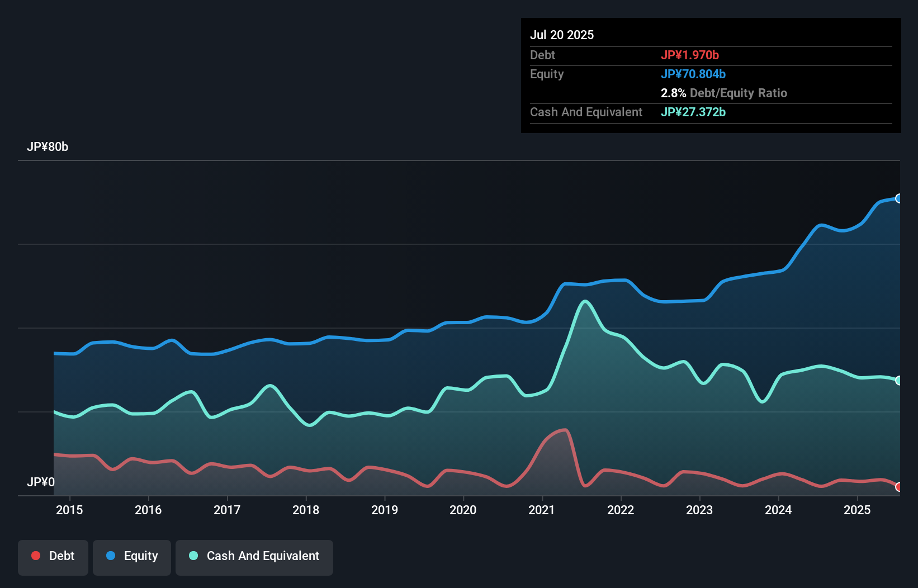Toggle the Debt legend button
Image resolution: width=918 pixels, height=588 pixels.
pos(53,557)
